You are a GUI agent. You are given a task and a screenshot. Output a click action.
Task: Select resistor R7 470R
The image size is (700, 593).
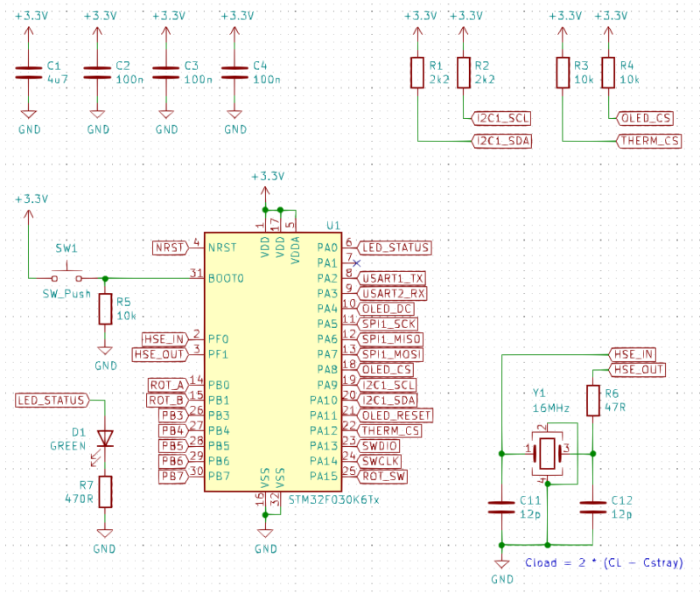click(x=105, y=491)
